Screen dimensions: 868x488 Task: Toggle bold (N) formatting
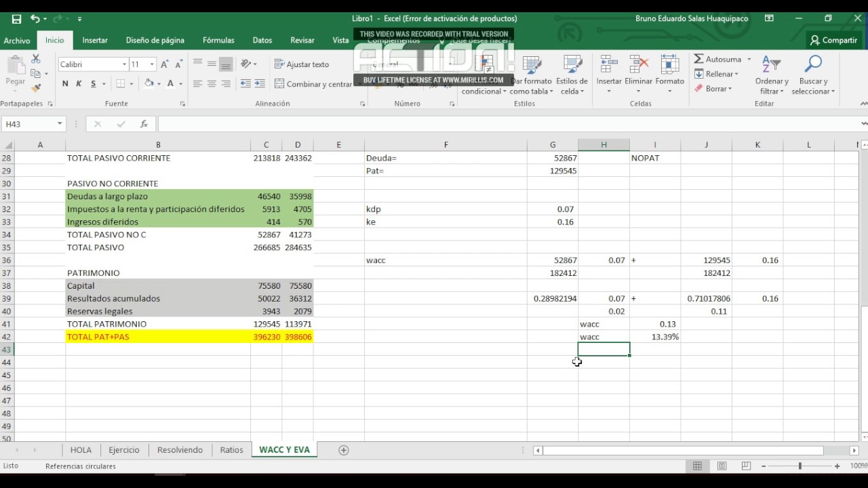pyautogui.click(x=65, y=83)
